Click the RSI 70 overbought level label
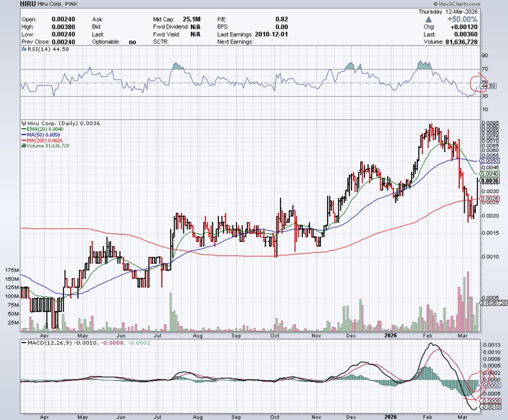508x420 pixels. point(485,69)
